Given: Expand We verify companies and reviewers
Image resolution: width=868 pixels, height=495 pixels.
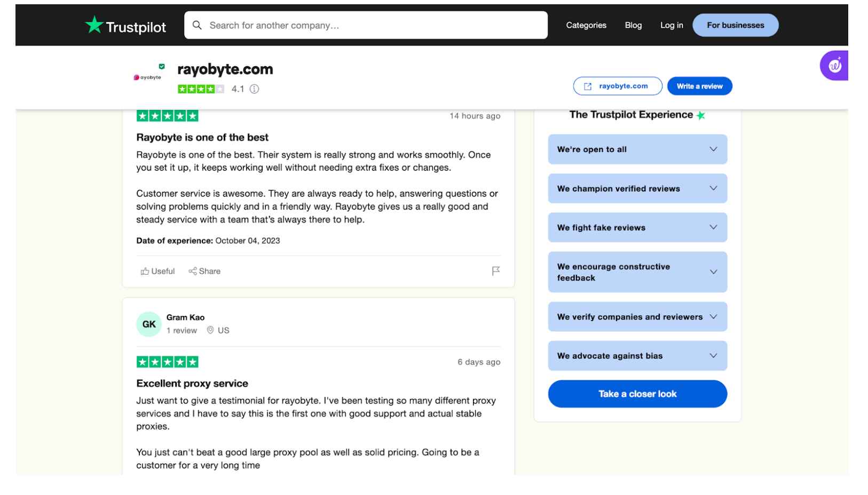Looking at the screenshot, I should 637,317.
